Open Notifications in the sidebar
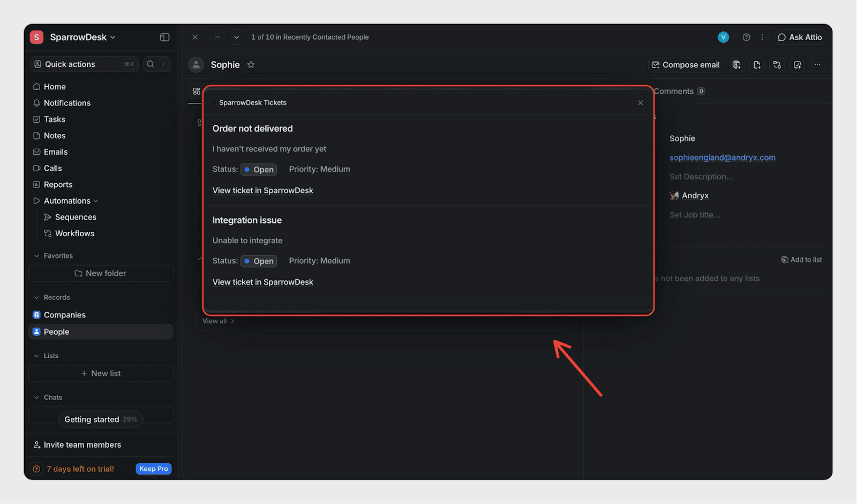The width and height of the screenshot is (857, 504). [x=67, y=103]
